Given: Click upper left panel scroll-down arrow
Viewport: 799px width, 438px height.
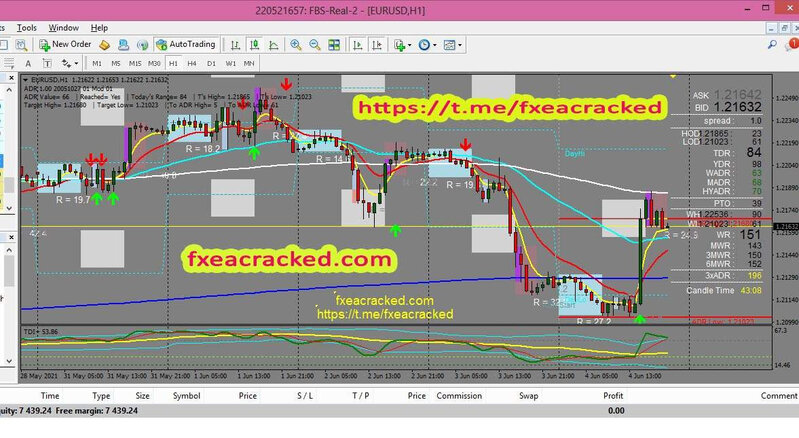Looking at the screenshot, I should point(9,208).
